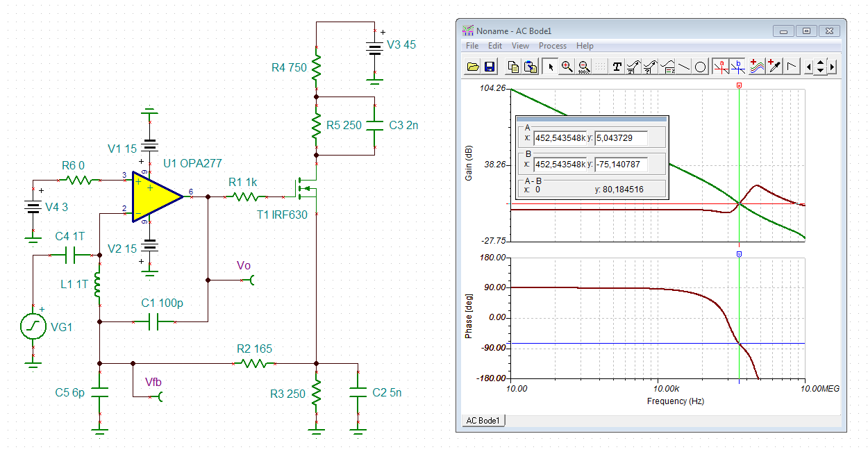Click the V4 3 source label

coord(56,207)
